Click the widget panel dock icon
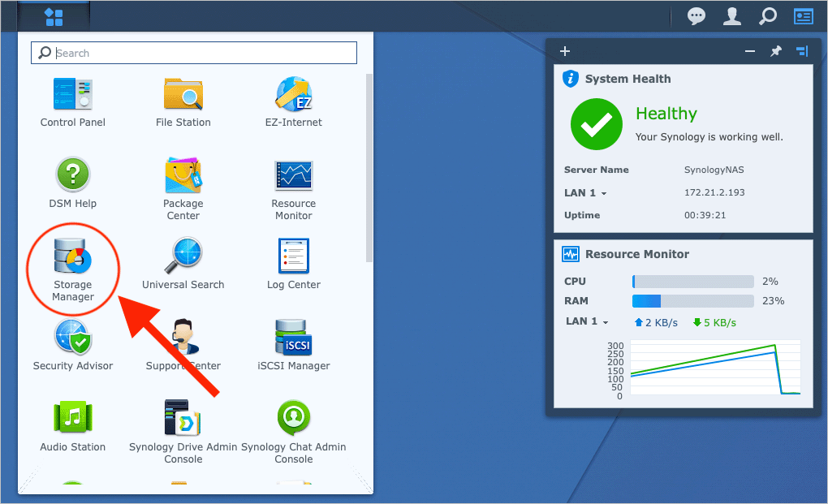This screenshot has width=828, height=504. click(x=802, y=51)
